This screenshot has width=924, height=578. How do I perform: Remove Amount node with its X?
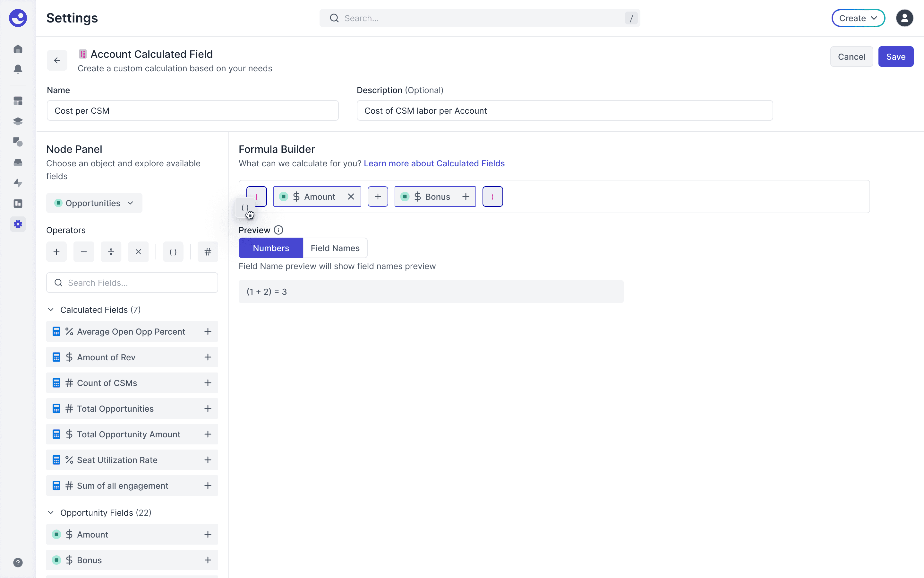[x=351, y=197]
